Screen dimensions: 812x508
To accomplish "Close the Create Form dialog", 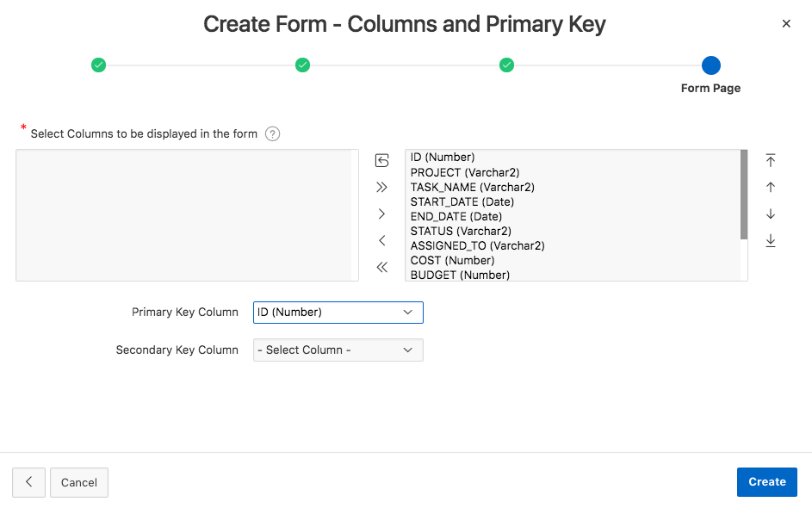I will click(786, 24).
